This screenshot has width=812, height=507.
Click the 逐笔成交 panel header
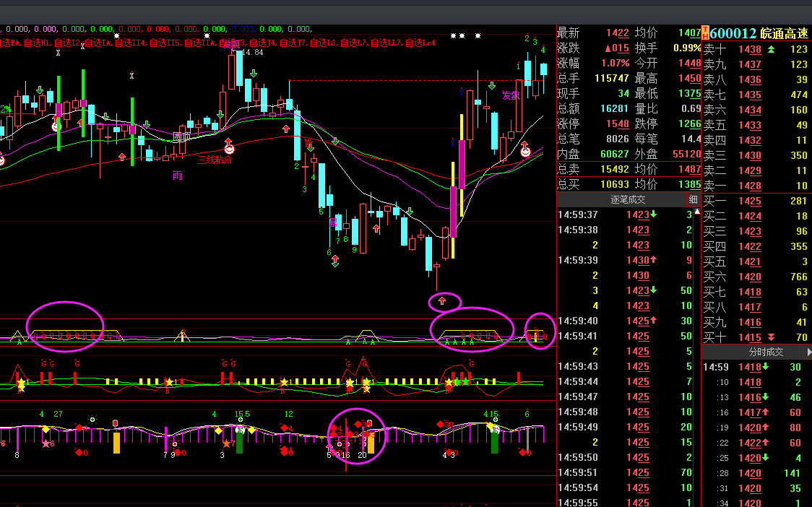point(628,200)
